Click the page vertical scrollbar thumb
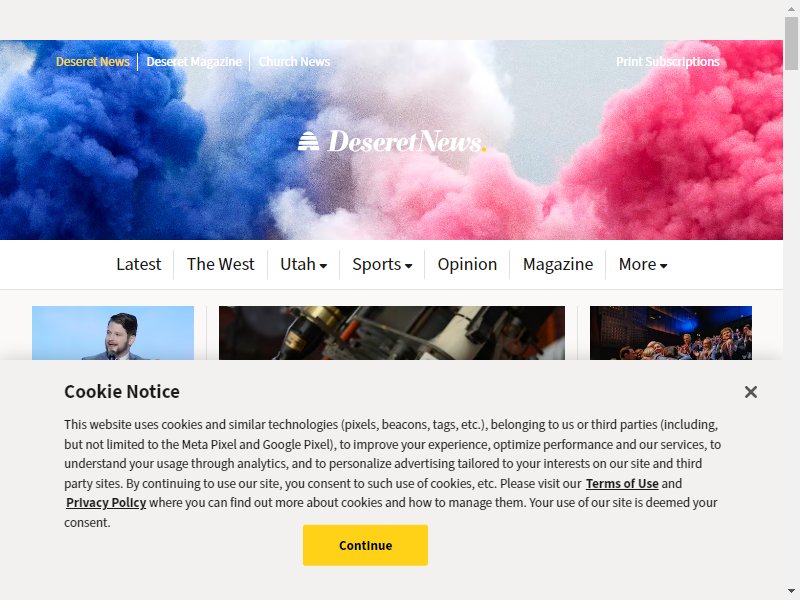This screenshot has height=600, width=800. pos(791,43)
